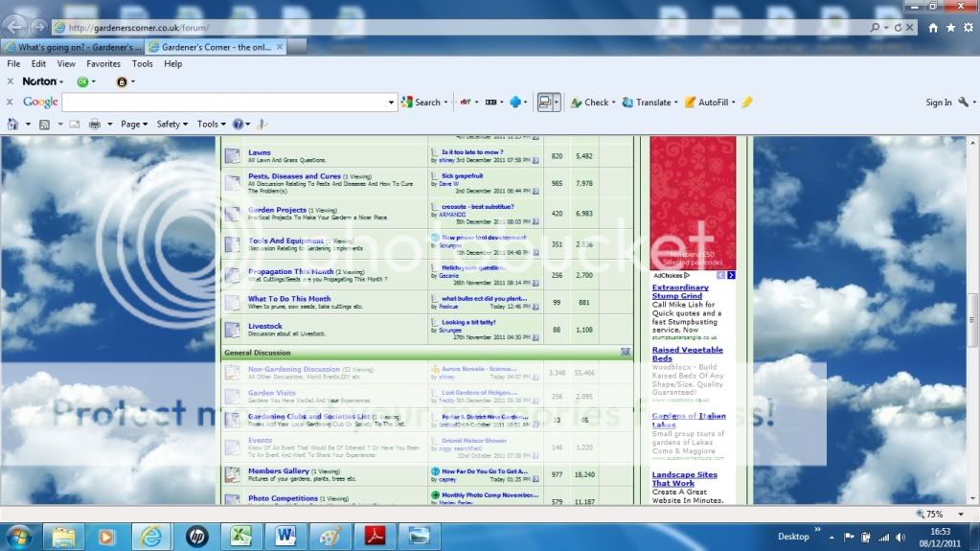This screenshot has width=980, height=551.
Task: Open the Favorites star icon
Action: tap(949, 28)
